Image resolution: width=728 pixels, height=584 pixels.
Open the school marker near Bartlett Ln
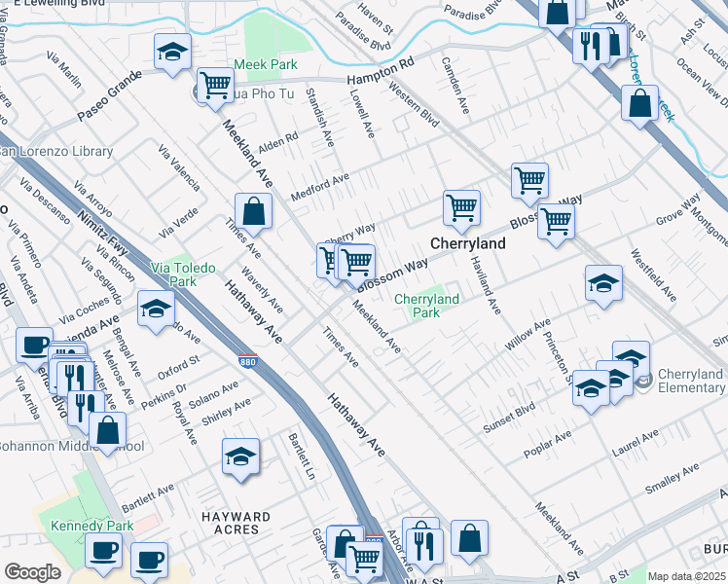point(240,456)
